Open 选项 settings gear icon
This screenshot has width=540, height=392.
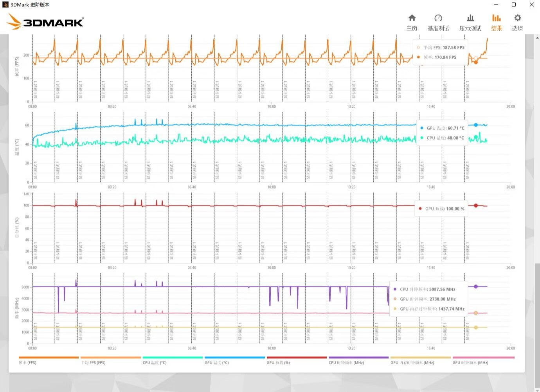pyautogui.click(x=517, y=23)
